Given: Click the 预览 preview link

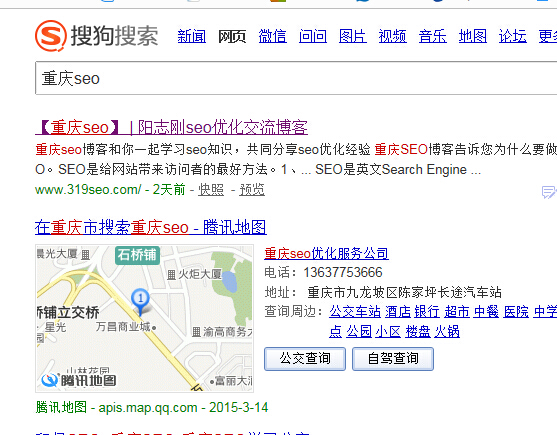Looking at the screenshot, I should 252,190.
